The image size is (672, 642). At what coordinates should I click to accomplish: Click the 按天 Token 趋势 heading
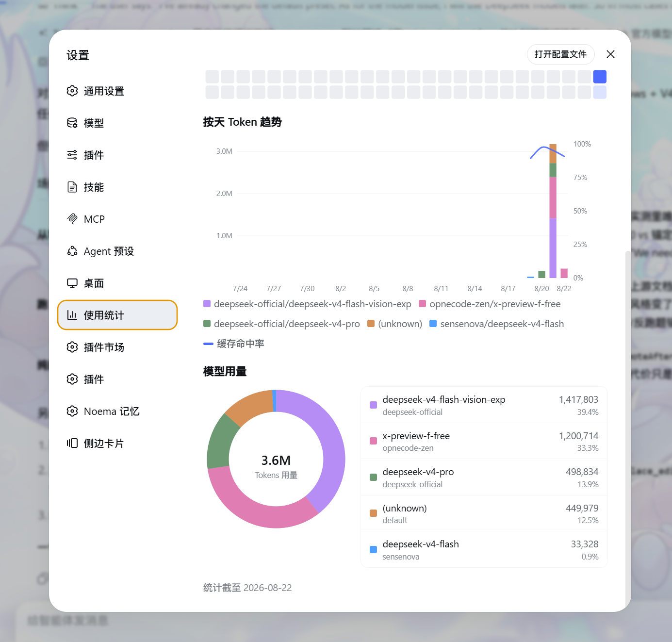click(242, 122)
